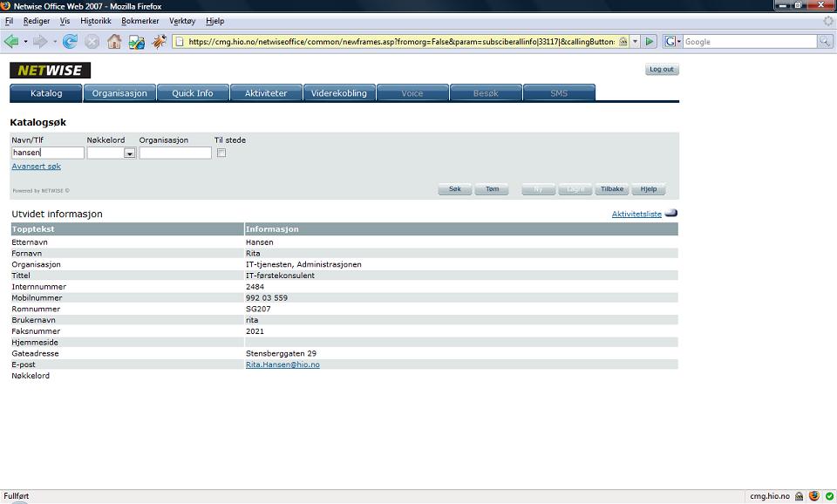
Task: Run search using the magnifier icon
Action: coord(825,42)
